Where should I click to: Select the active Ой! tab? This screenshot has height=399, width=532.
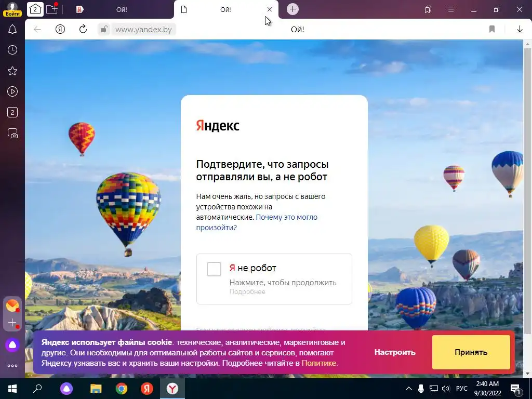(225, 9)
